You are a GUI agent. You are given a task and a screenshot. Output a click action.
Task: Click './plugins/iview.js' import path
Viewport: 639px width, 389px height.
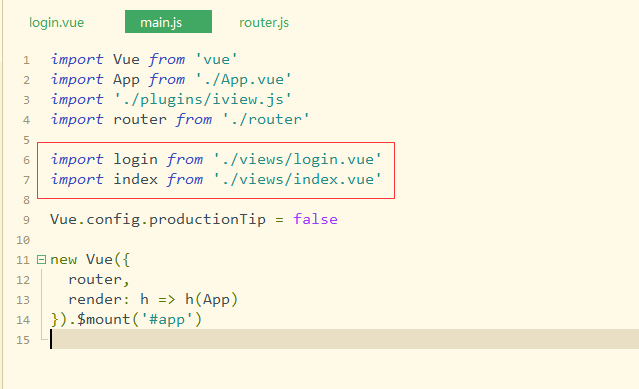[x=203, y=99]
